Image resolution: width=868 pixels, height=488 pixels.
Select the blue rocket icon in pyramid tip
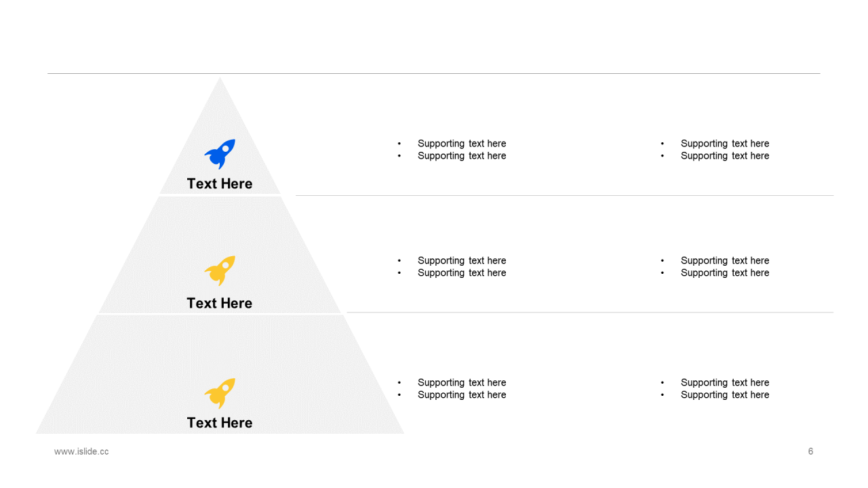(x=220, y=154)
